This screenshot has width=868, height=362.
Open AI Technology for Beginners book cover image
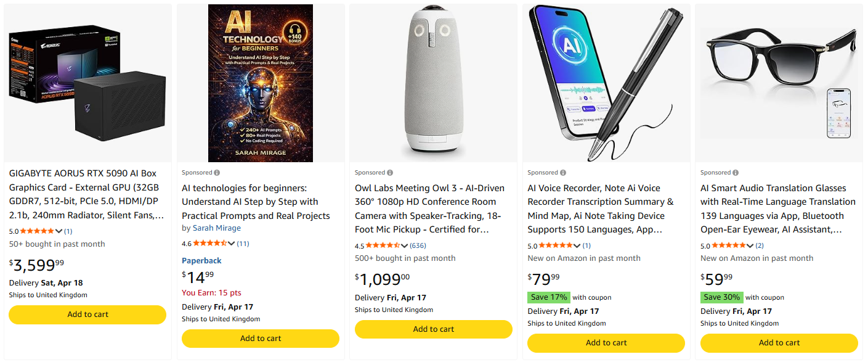point(260,83)
